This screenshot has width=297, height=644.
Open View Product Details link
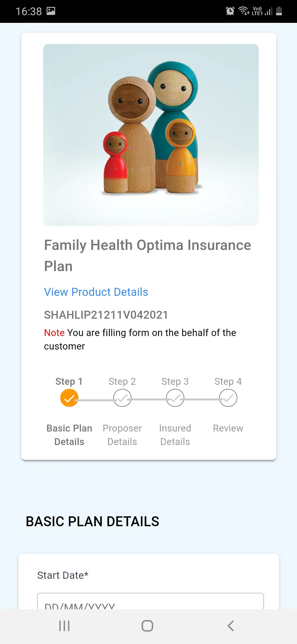tap(96, 292)
